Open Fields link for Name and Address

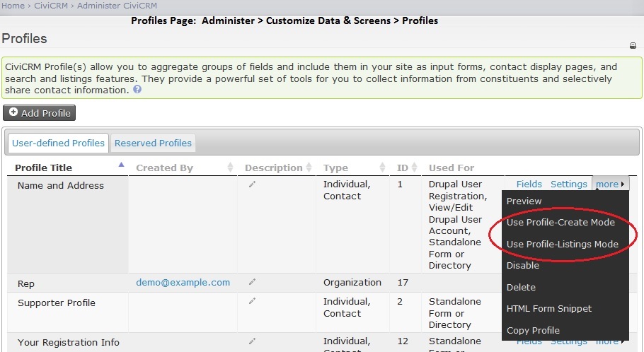pos(529,184)
